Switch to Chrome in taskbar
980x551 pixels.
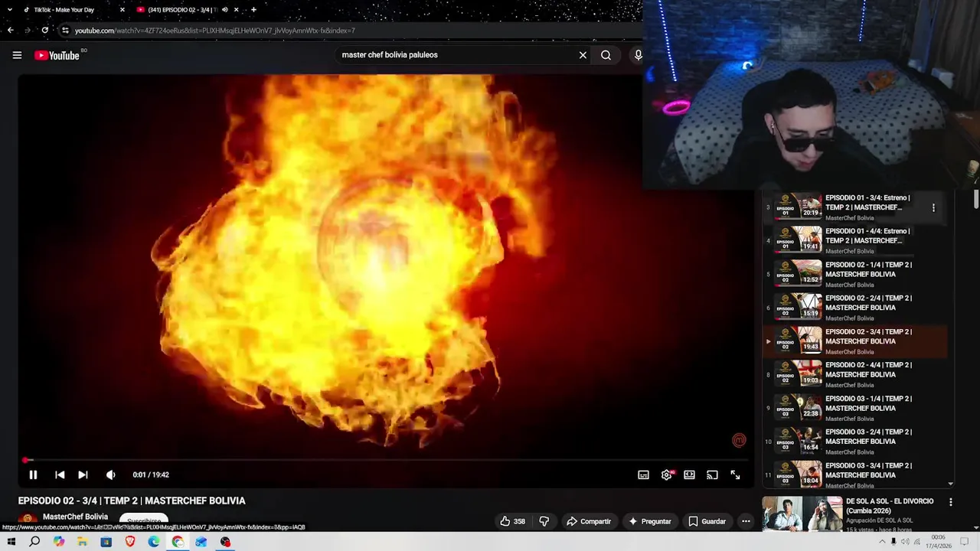[x=178, y=542]
